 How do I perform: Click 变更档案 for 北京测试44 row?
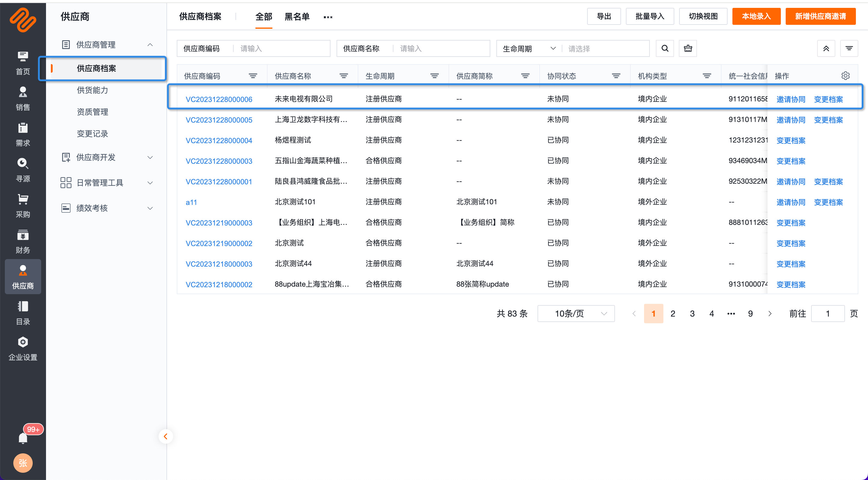(x=791, y=264)
